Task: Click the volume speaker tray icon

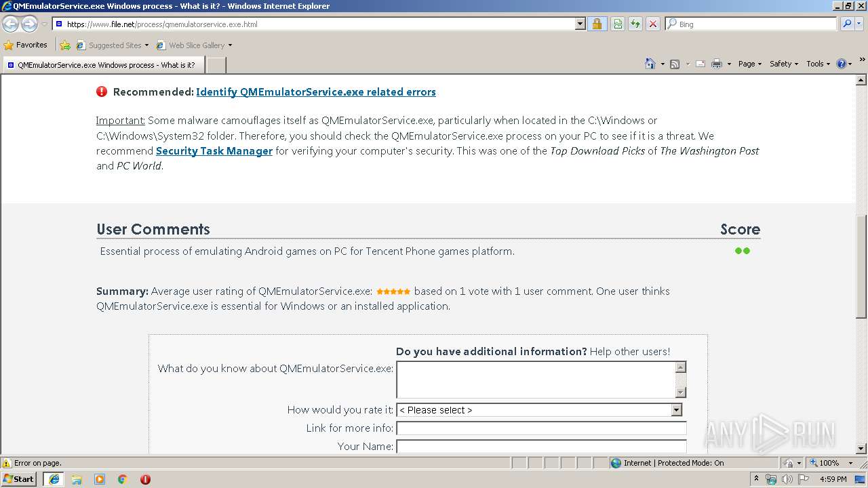Action: click(787, 479)
